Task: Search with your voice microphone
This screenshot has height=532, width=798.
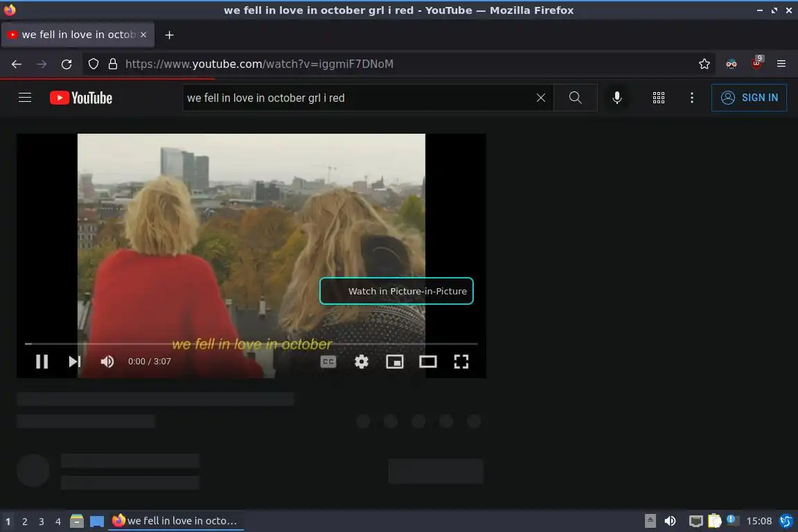Action: (617, 98)
